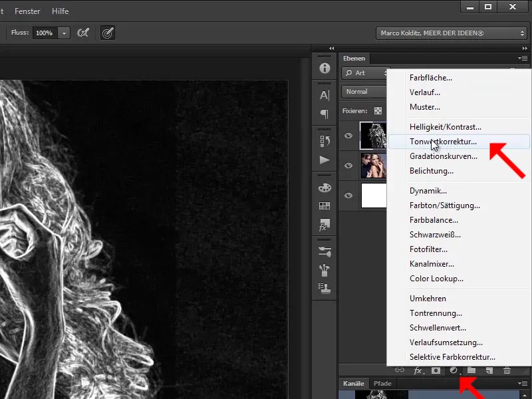Click the new adjustment layer icon
The image size is (532, 399).
coord(454,370)
